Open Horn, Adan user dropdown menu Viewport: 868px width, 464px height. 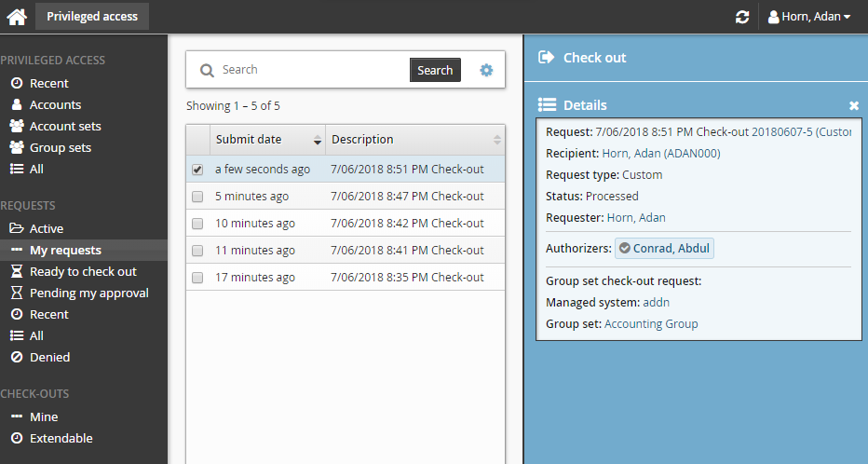coord(808,17)
